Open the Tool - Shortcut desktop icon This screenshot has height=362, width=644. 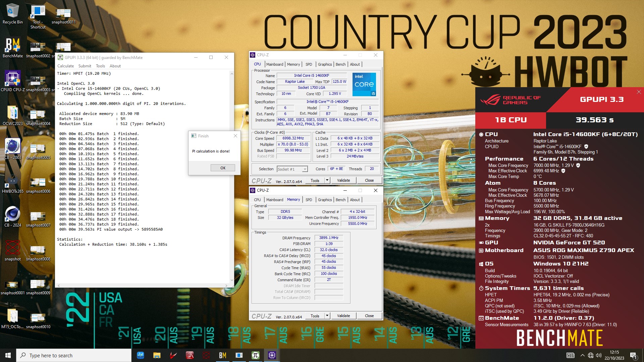click(38, 17)
